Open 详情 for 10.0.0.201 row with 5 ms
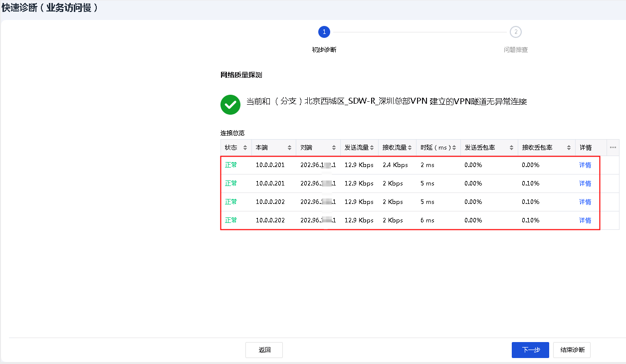The height and width of the screenshot is (364, 626). coord(585,183)
